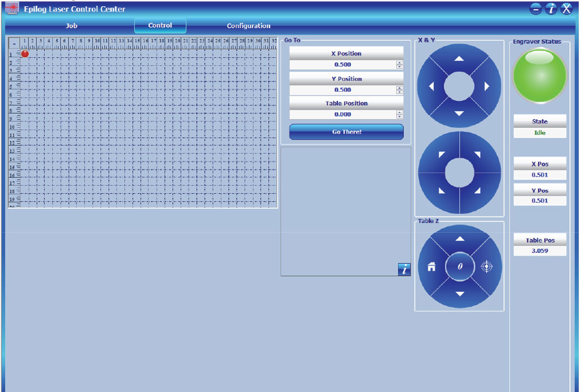Click inside the X Position input field

point(342,64)
